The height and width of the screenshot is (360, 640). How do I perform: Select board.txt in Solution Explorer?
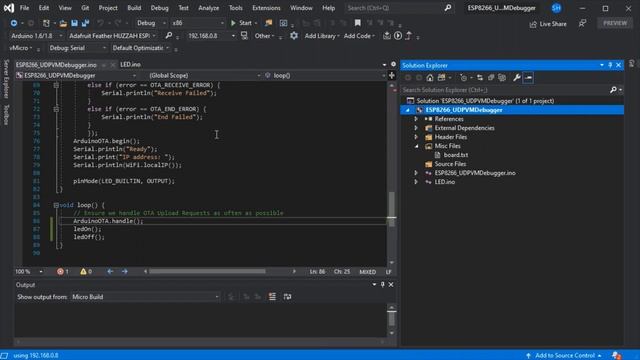456,155
